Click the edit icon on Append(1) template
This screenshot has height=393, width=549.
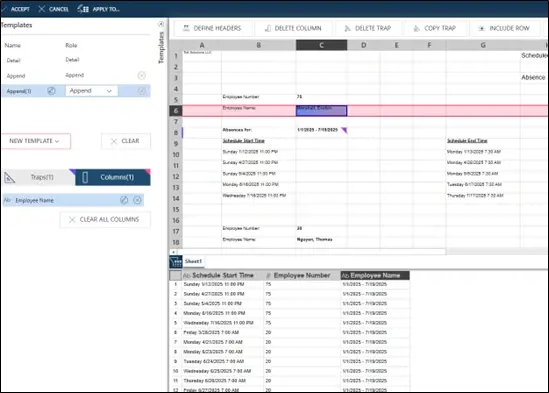point(51,91)
